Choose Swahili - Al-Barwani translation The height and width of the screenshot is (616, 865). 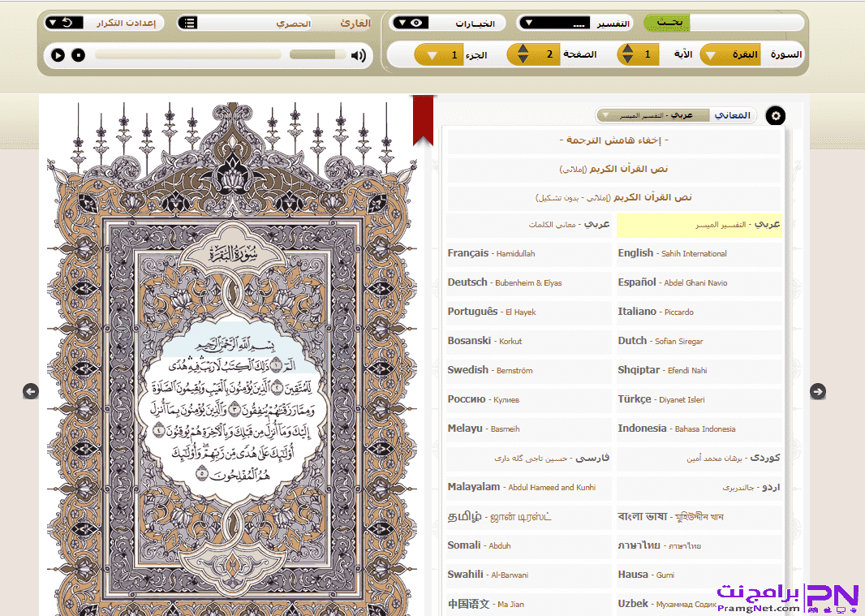pos(528,575)
